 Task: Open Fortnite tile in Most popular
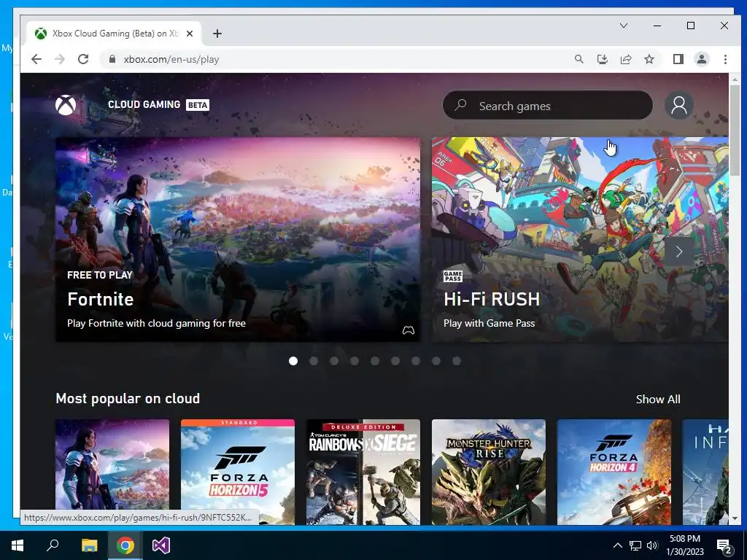(x=112, y=472)
